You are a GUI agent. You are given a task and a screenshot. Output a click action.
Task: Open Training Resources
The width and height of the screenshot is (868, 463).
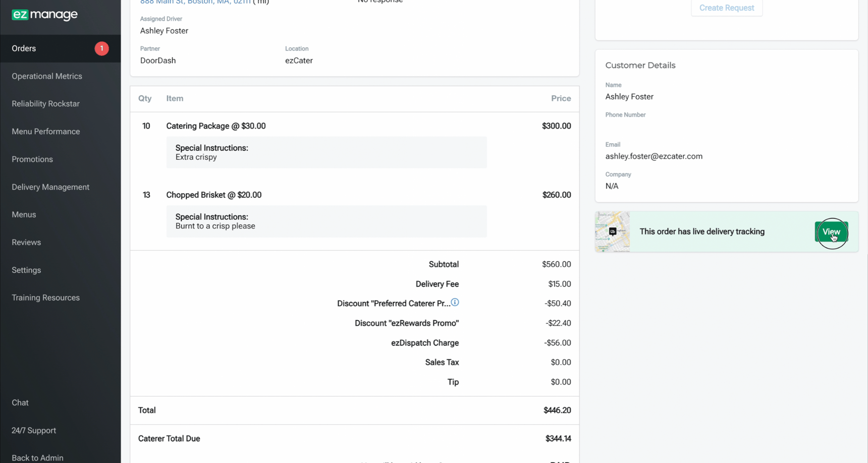click(45, 298)
